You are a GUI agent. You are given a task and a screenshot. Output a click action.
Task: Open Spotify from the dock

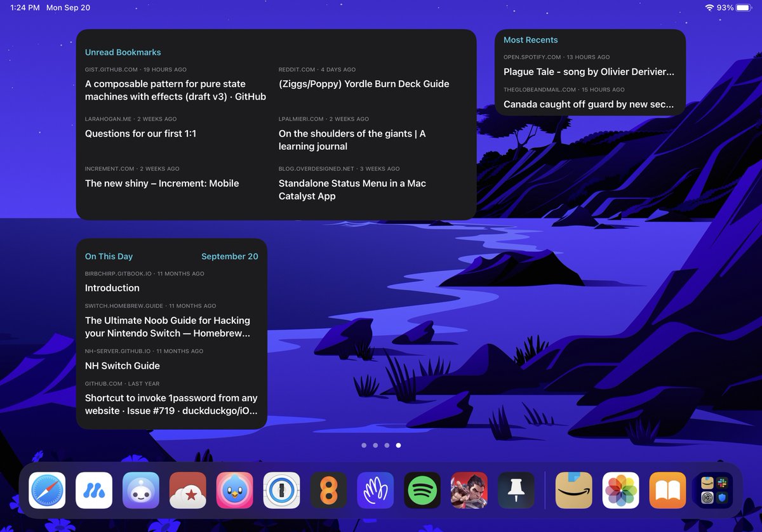[422, 490]
